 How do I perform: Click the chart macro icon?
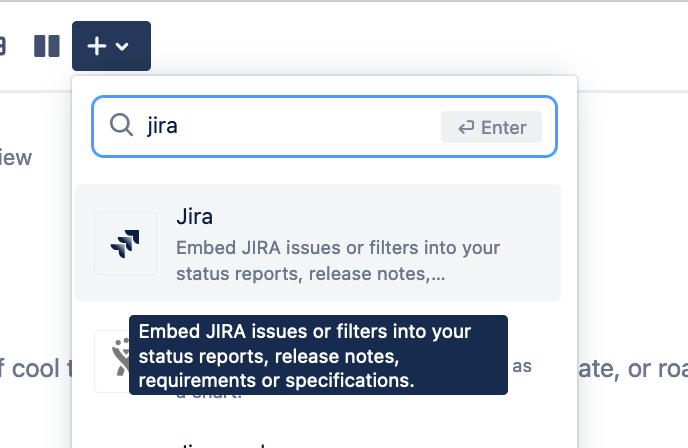[x=112, y=361]
